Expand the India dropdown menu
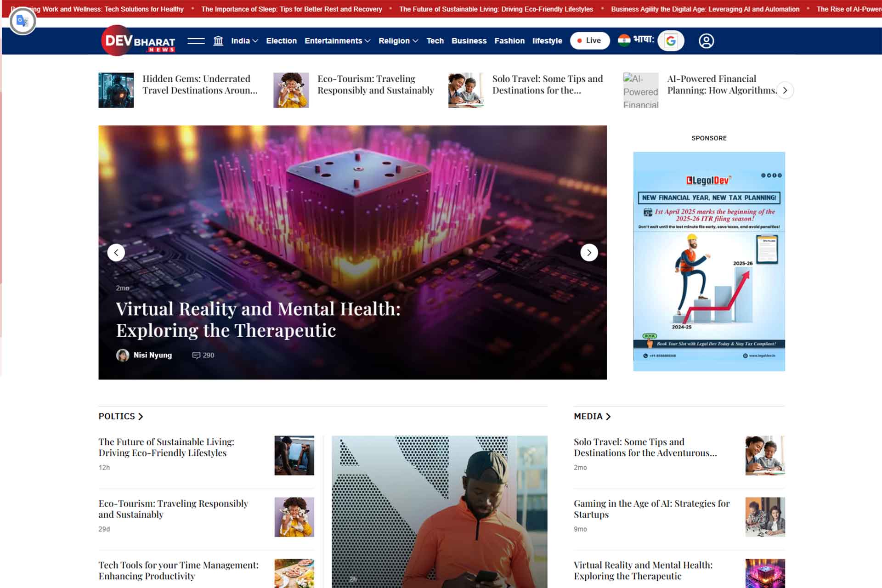Viewport: 882px width, 588px height. click(x=244, y=41)
